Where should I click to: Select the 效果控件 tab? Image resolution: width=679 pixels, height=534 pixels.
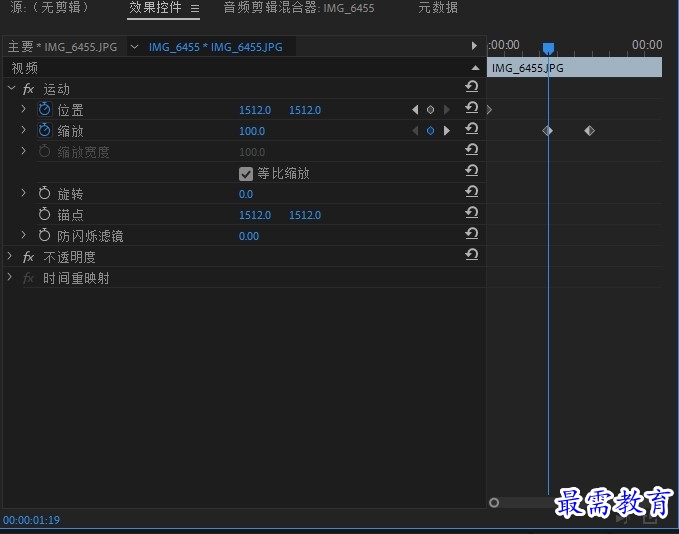(155, 7)
